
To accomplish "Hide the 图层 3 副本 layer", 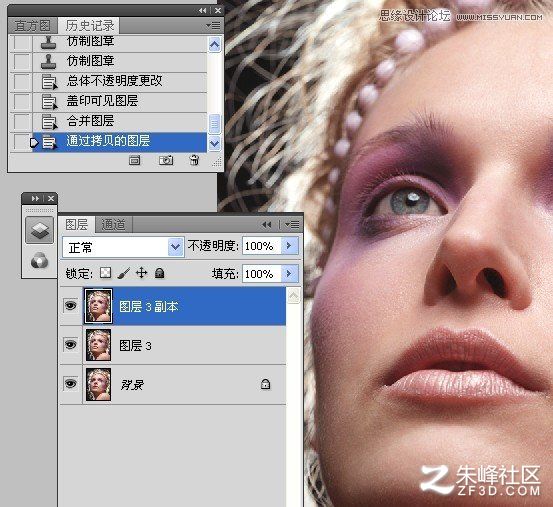I will point(71,305).
